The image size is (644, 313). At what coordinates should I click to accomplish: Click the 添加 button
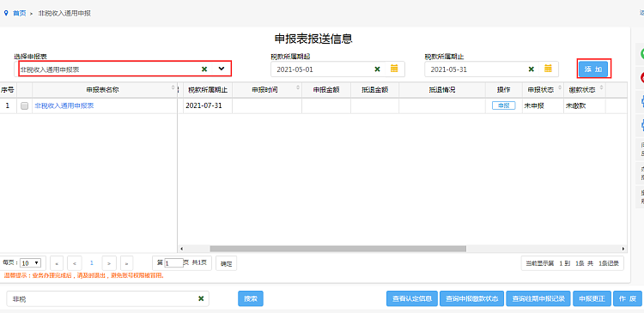point(593,69)
